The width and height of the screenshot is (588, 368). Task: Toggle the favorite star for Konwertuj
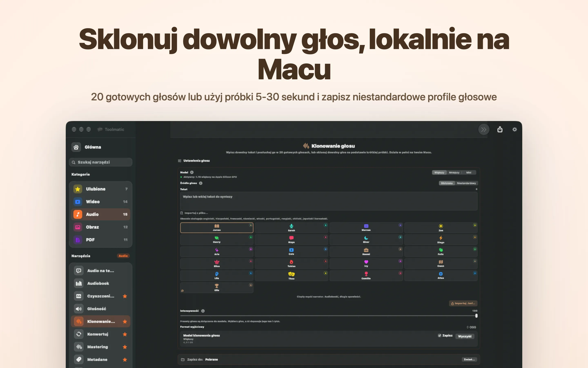pos(125,334)
